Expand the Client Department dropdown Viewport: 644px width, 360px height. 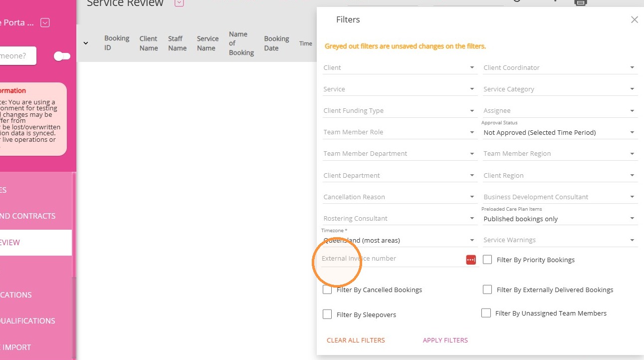400,175
